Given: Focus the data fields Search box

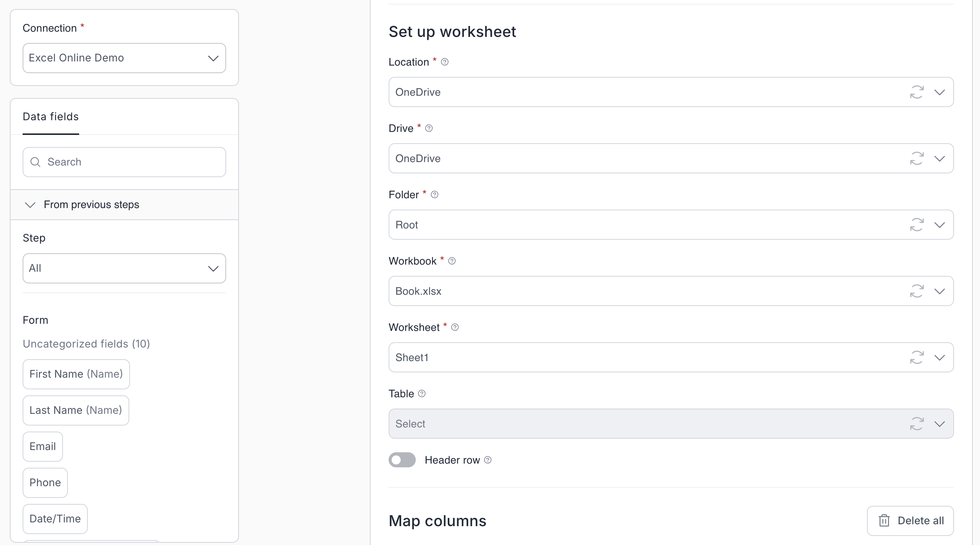Looking at the screenshot, I should (x=129, y=162).
